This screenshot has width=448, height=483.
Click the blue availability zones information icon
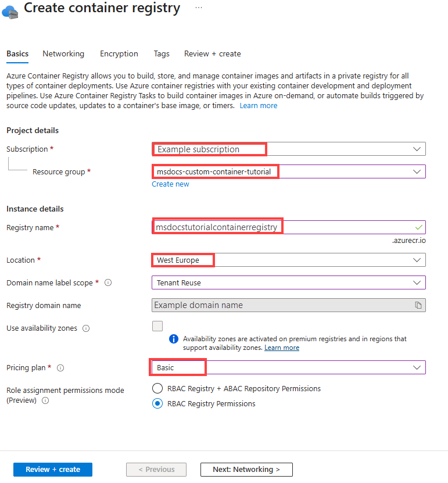pos(174,339)
